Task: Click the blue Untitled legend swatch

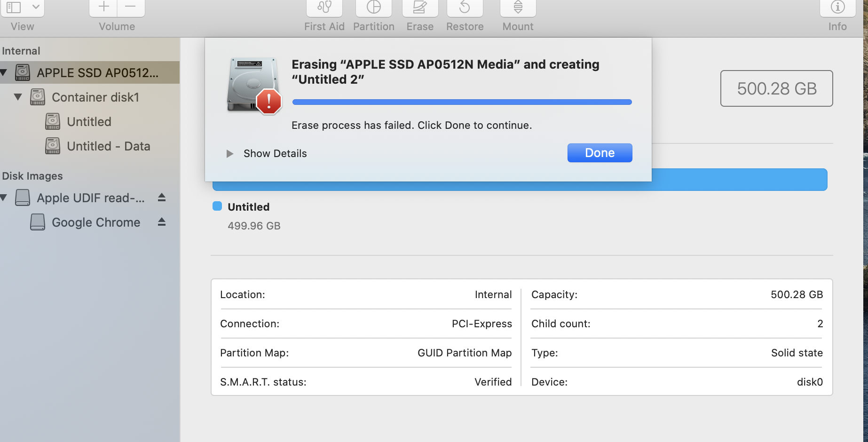Action: coord(217,206)
